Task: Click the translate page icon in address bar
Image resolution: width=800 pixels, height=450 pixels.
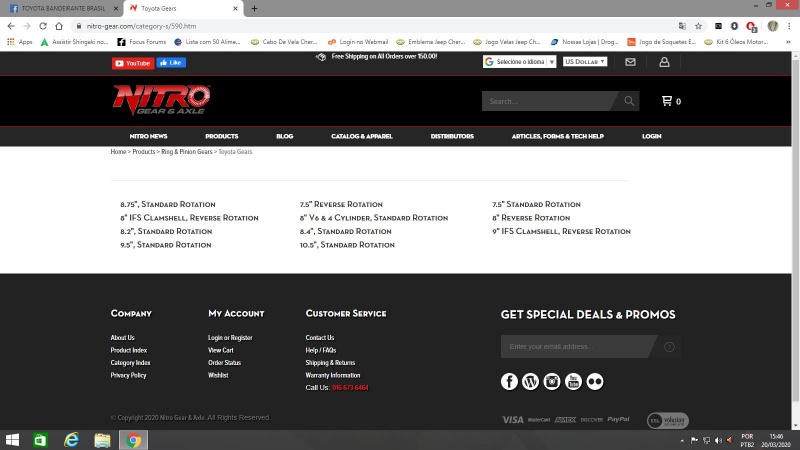Action: point(682,26)
